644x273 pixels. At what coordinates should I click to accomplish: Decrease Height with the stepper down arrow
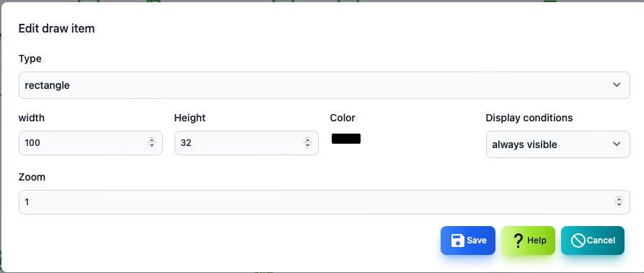point(308,145)
